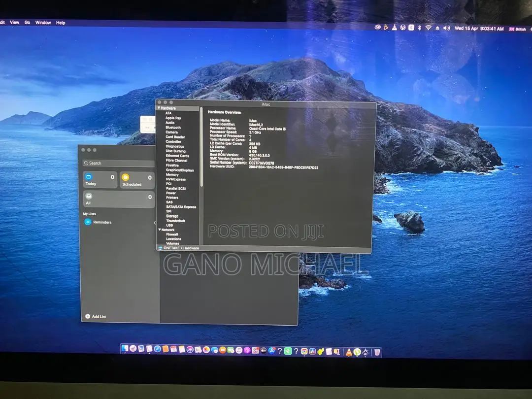Open volume control in menu bar
This screenshot has width=532, height=399.
(x=446, y=28)
